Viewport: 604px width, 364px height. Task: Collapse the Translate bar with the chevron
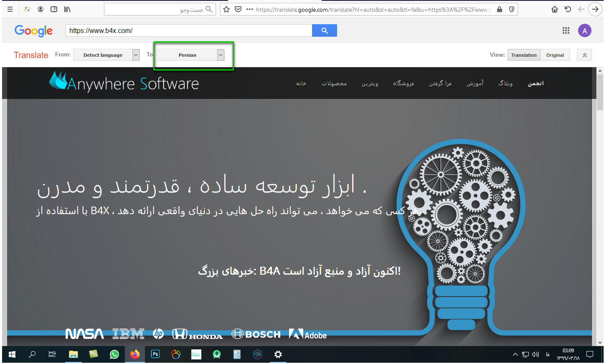[x=584, y=55]
